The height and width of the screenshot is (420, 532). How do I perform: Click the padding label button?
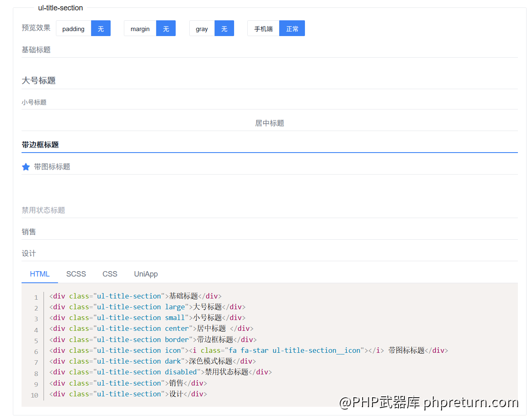point(73,29)
